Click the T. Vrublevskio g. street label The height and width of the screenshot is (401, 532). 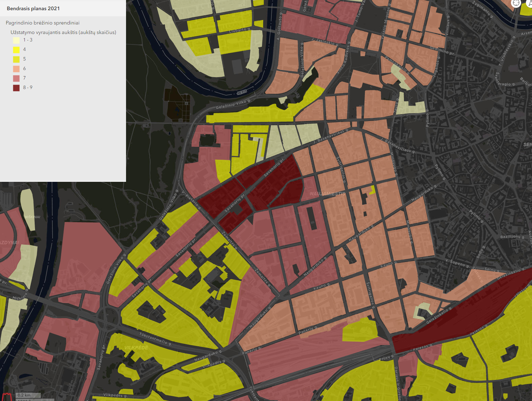(507, 50)
